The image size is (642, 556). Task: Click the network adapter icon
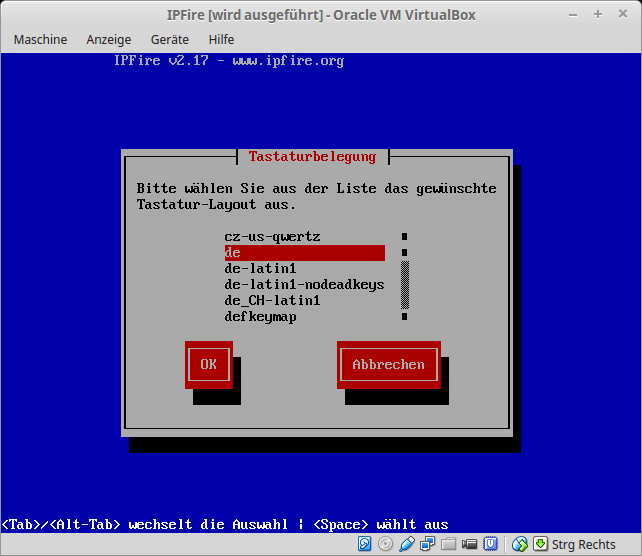tap(427, 544)
